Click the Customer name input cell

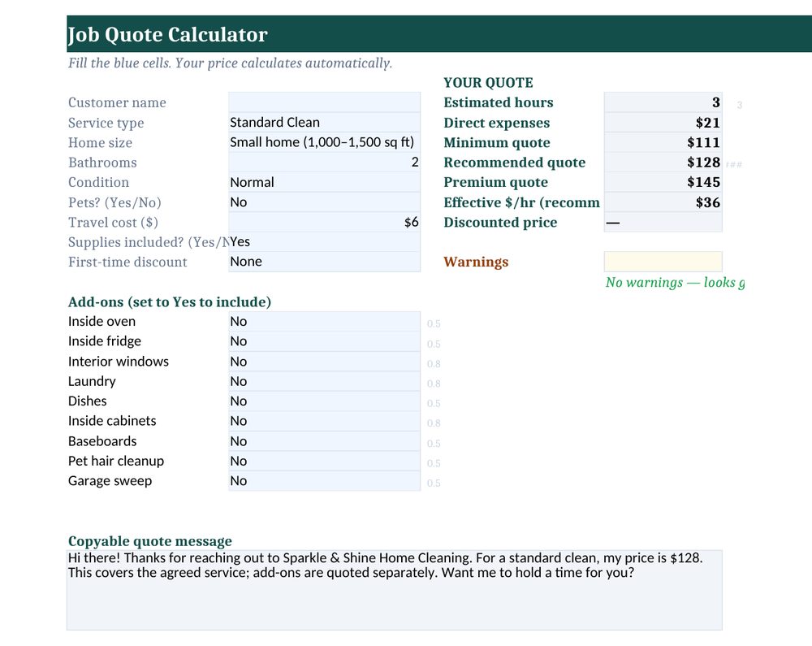point(324,102)
